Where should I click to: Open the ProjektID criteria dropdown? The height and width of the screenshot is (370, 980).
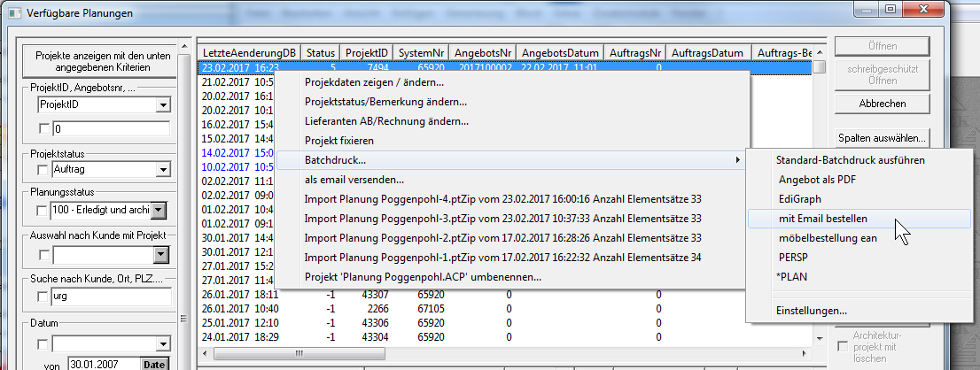click(161, 106)
